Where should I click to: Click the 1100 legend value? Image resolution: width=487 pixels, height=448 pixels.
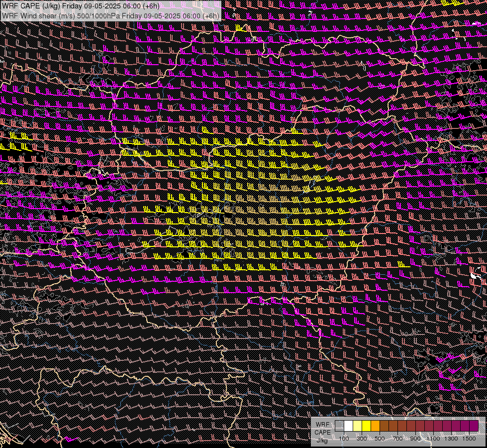[433, 439]
